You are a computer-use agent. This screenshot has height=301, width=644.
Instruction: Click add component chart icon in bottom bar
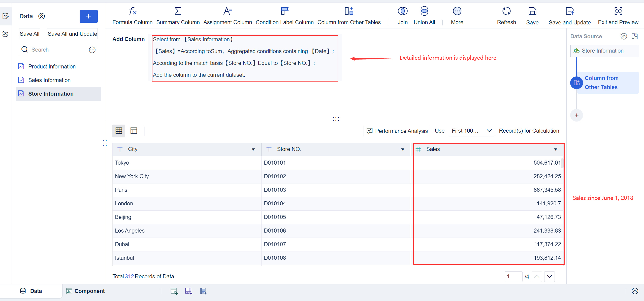pyautogui.click(x=174, y=291)
